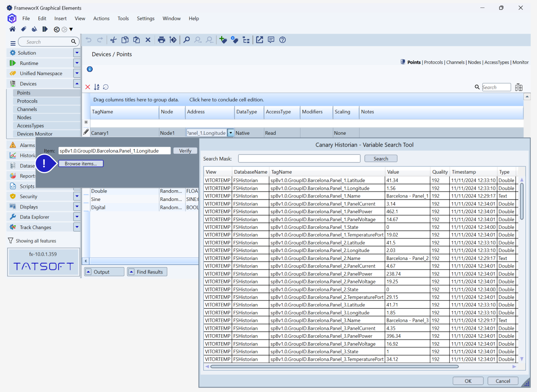Click the Verify button
The width and height of the screenshot is (537, 392).
coord(185,151)
